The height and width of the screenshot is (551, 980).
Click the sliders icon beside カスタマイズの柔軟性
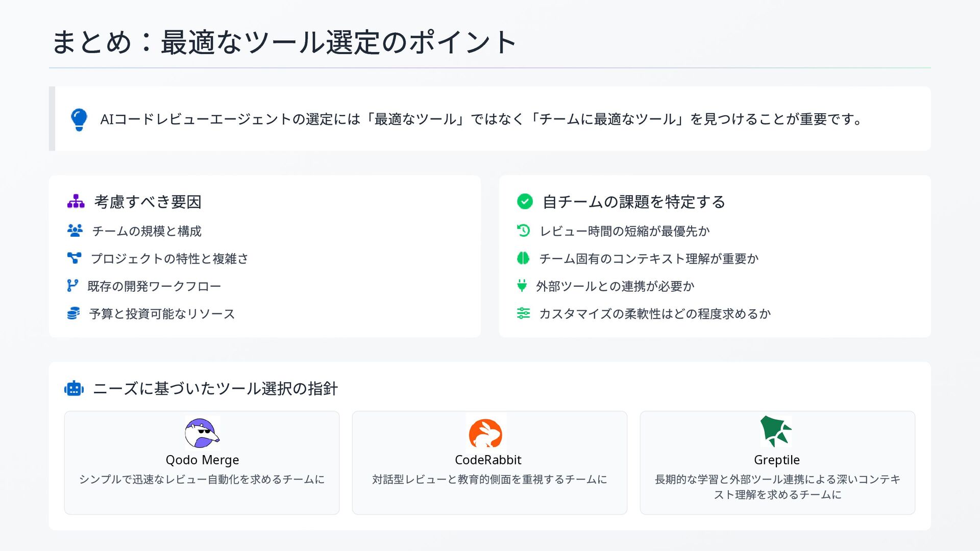tap(523, 313)
